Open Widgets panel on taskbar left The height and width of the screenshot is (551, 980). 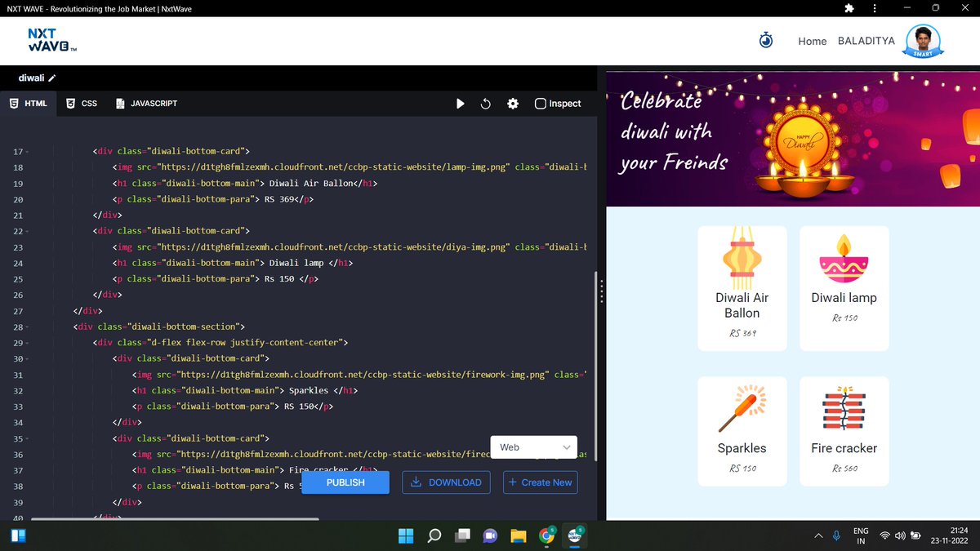click(18, 535)
